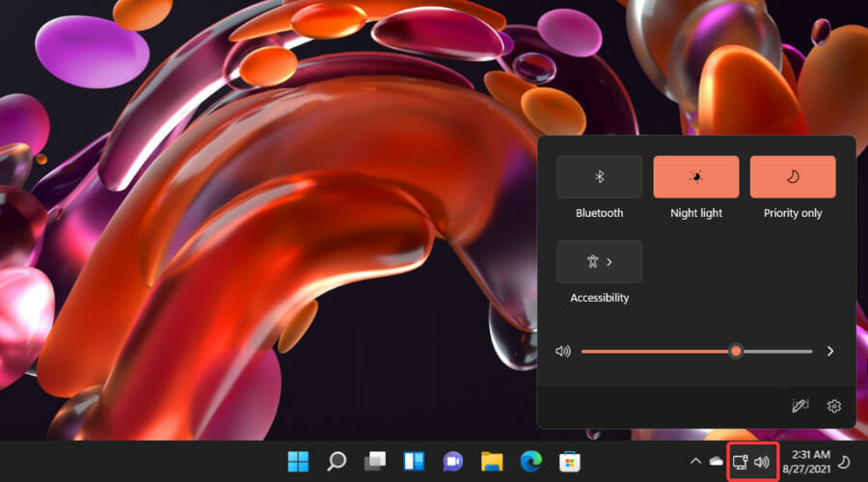868x482 pixels.
Task: Turn off Night light
Action: 695,177
